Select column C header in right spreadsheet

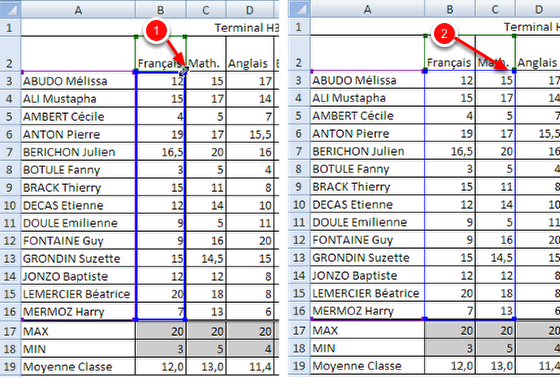click(495, 9)
